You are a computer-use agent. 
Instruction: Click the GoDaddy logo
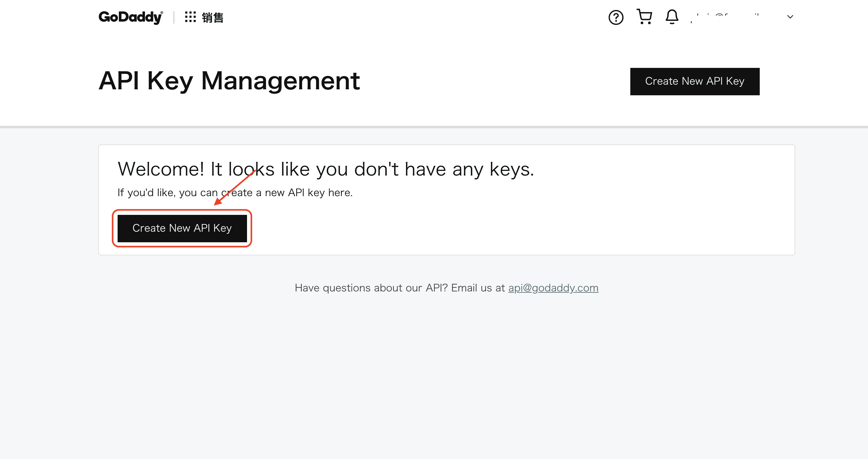(130, 17)
